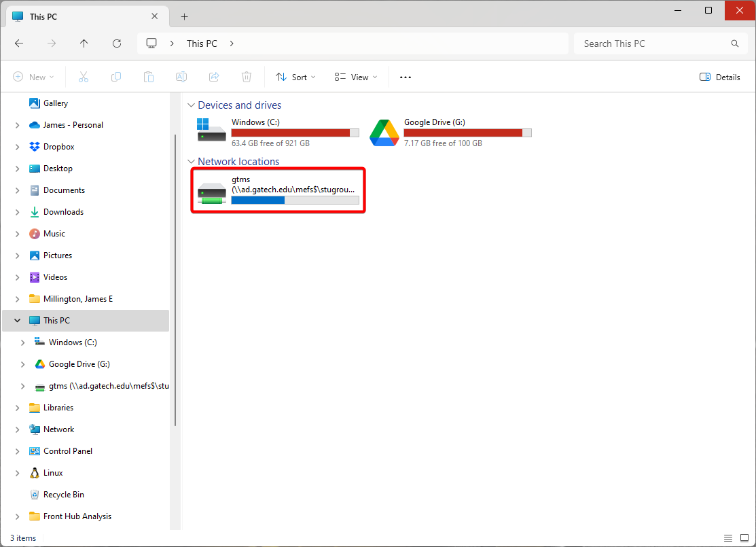Viewport: 756px width, 547px height.
Task: Click the Search This PC box
Action: (x=652, y=43)
